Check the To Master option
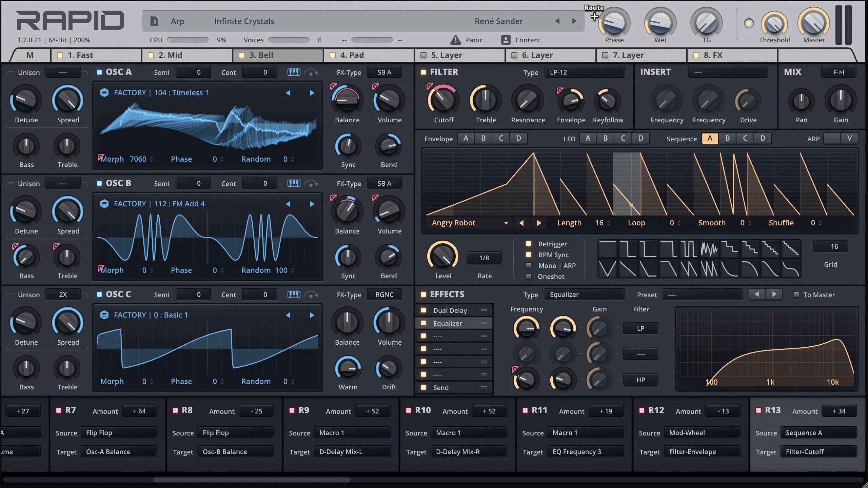The image size is (868, 488). tap(796, 294)
